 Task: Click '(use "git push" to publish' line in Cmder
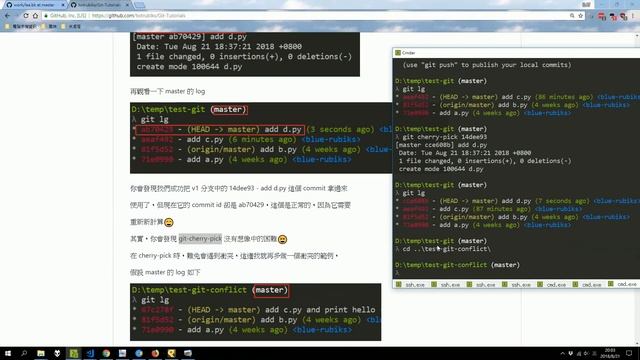point(487,64)
